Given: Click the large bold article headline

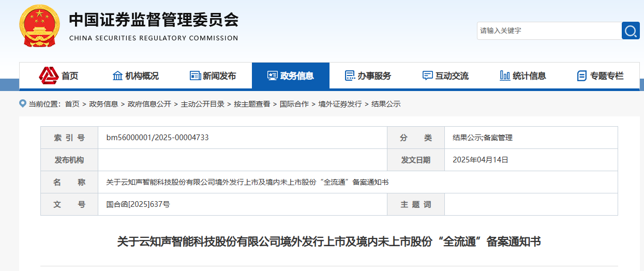Looking at the screenshot, I should pyautogui.click(x=328, y=242).
